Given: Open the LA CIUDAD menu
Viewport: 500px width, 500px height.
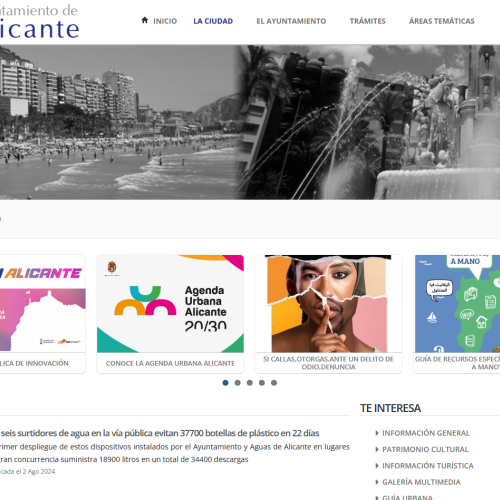Looking at the screenshot, I should click(213, 21).
